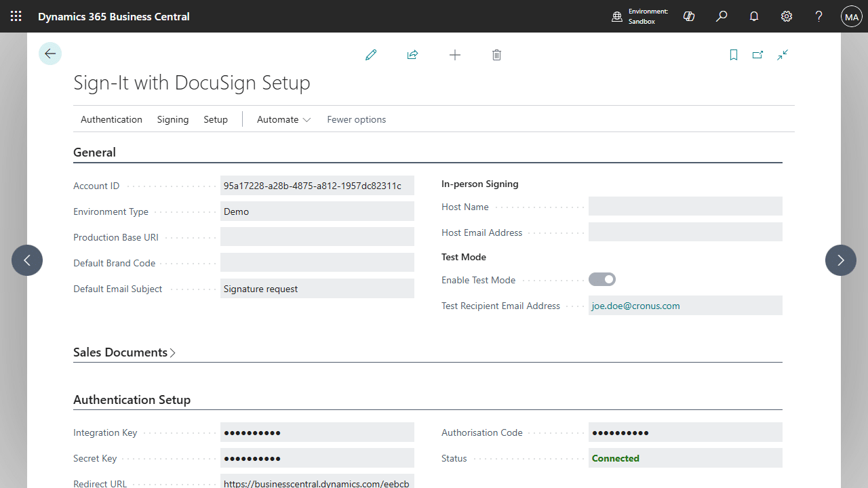The height and width of the screenshot is (488, 868).
Task: Go back using the back arrow
Action: tap(50, 54)
